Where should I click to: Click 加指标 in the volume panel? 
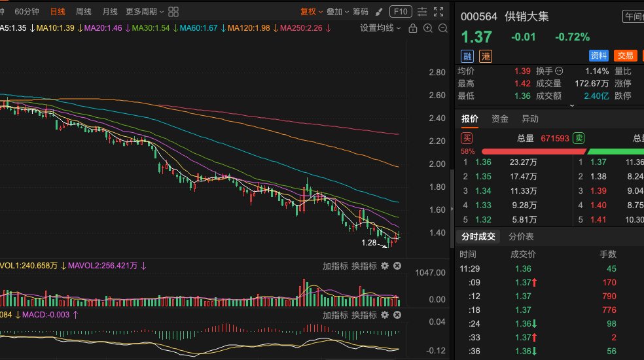(335, 266)
